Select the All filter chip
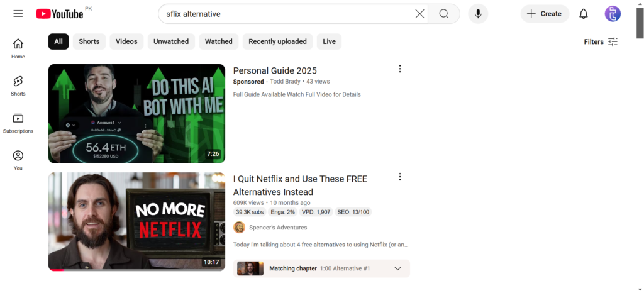The width and height of the screenshot is (644, 293). coord(58,41)
